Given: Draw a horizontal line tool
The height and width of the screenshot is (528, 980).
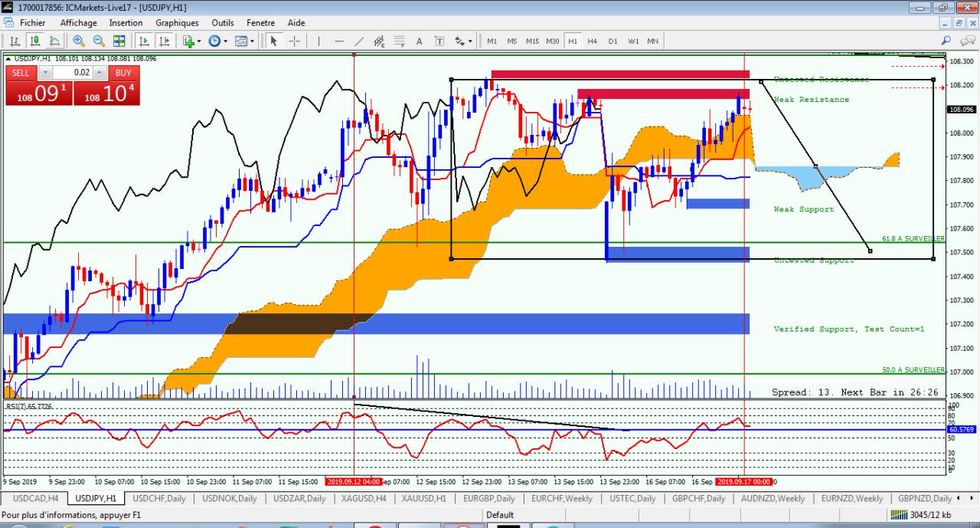Looking at the screenshot, I should point(339,41).
